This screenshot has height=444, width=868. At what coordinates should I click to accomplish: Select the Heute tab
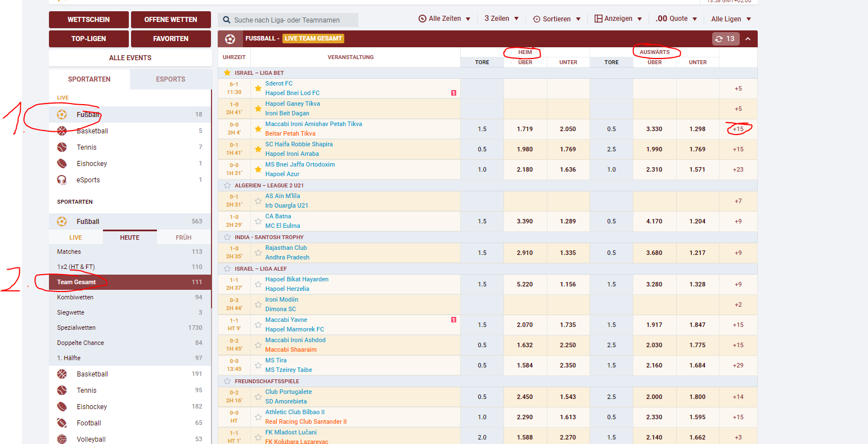tap(129, 237)
